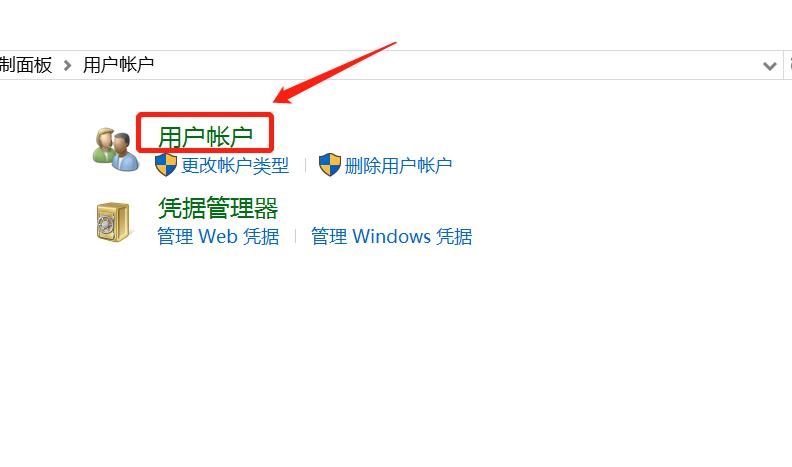Open the 管理 Web 凭据 link
Image resolution: width=792 pixels, height=467 pixels.
point(218,236)
